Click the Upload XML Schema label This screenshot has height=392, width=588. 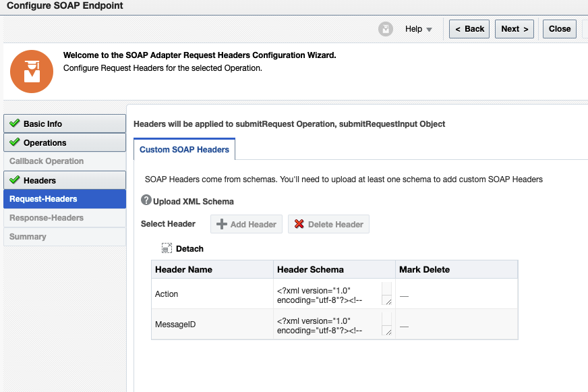pos(193,202)
